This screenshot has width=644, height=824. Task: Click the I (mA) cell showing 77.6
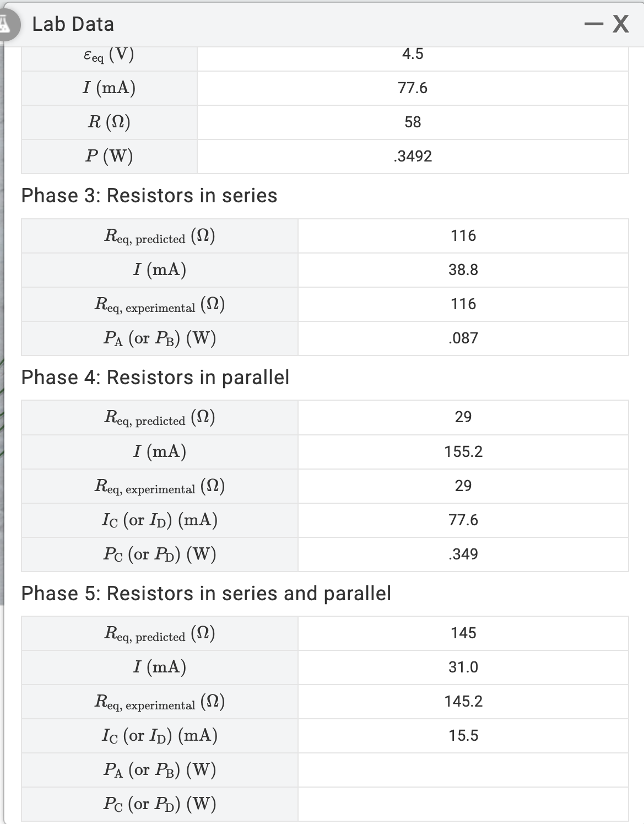point(413,87)
